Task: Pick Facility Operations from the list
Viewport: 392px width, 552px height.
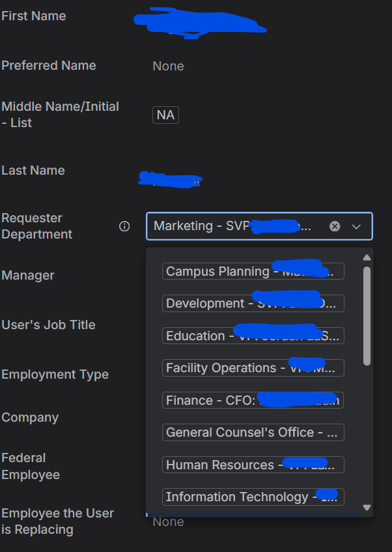Action: pyautogui.click(x=253, y=368)
